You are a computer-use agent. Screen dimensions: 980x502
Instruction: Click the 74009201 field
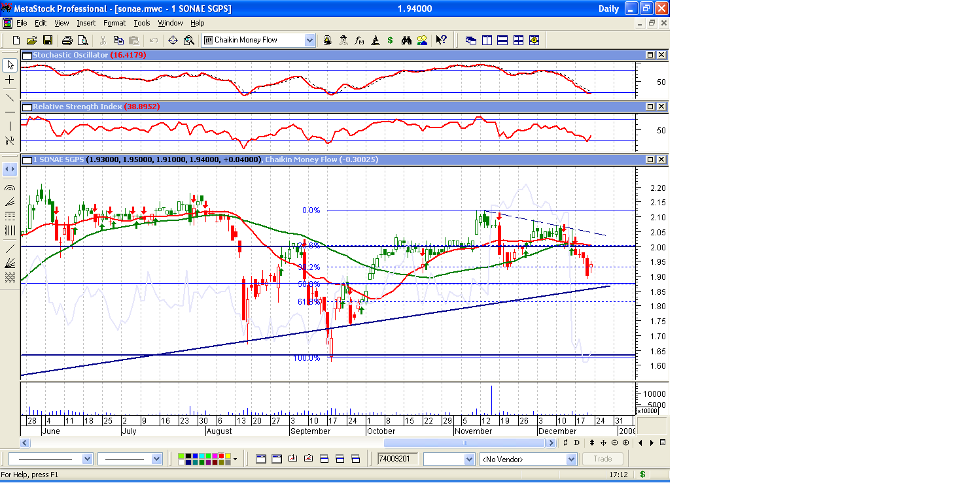[397, 459]
